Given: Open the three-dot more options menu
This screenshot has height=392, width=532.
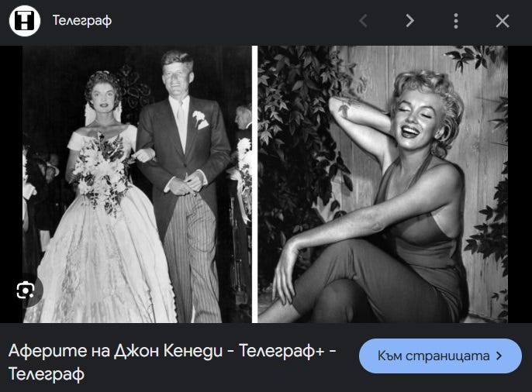Looking at the screenshot, I should [x=456, y=21].
